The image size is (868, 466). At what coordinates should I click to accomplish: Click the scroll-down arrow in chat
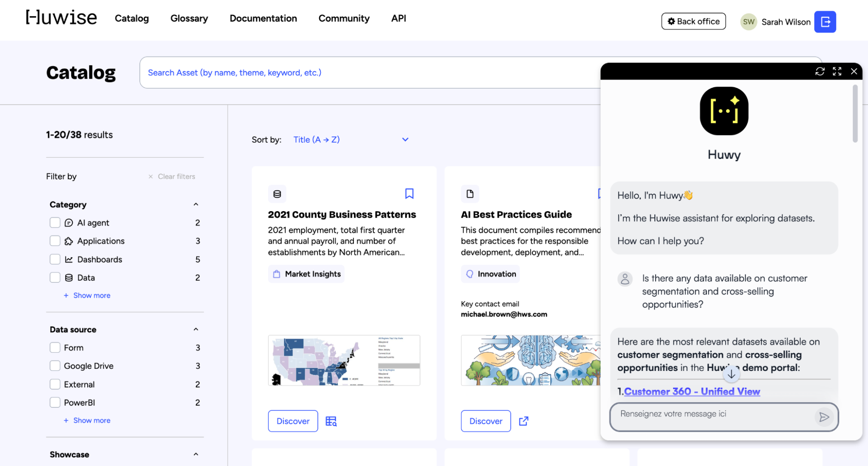click(731, 374)
